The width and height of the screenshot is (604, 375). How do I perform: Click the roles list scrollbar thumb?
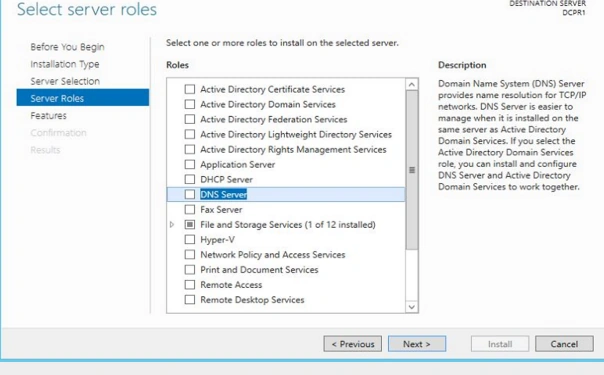[x=412, y=170]
